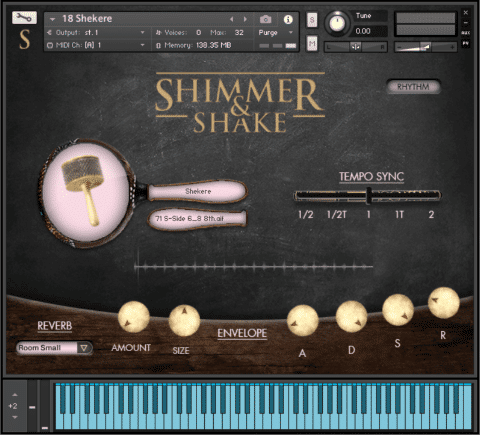
Task: Adjust the volume slider
Action: [x=425, y=47]
